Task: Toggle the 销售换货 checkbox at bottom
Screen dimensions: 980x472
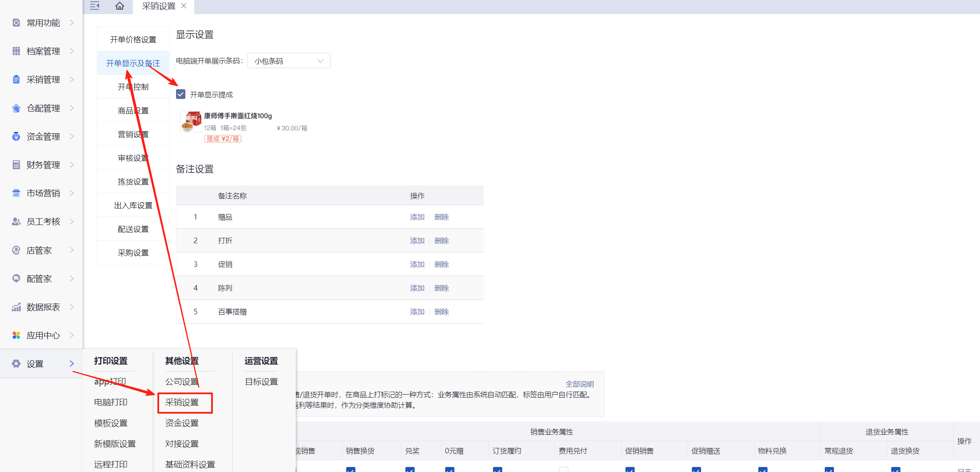Action: [350, 469]
